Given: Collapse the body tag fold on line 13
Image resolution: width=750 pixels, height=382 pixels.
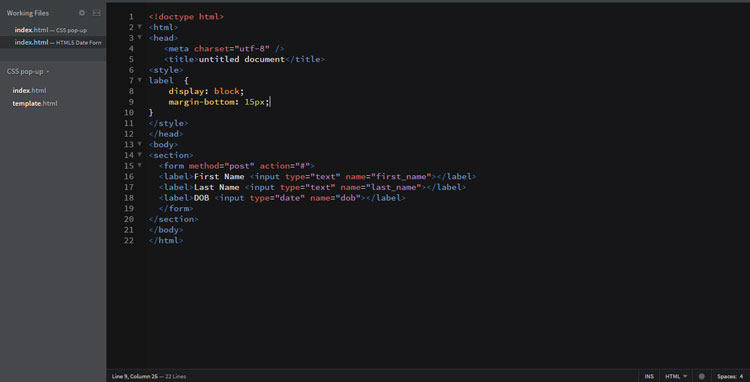Looking at the screenshot, I should 140,144.
